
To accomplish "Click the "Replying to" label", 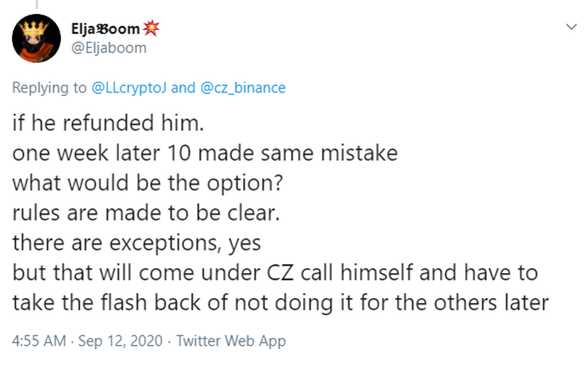I will point(50,88).
